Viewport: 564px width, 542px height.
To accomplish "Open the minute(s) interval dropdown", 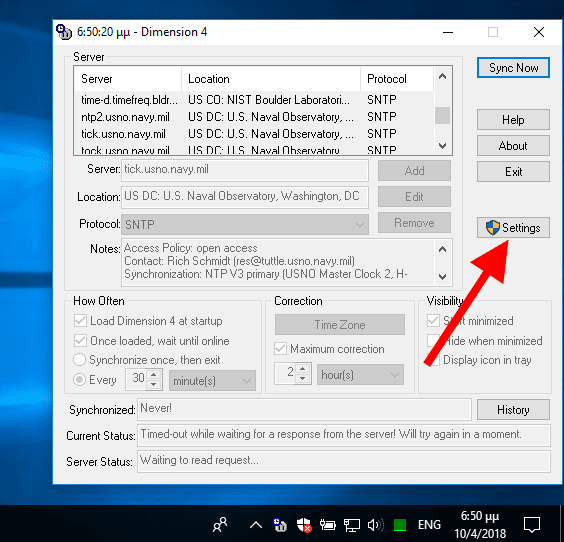I will click(212, 381).
